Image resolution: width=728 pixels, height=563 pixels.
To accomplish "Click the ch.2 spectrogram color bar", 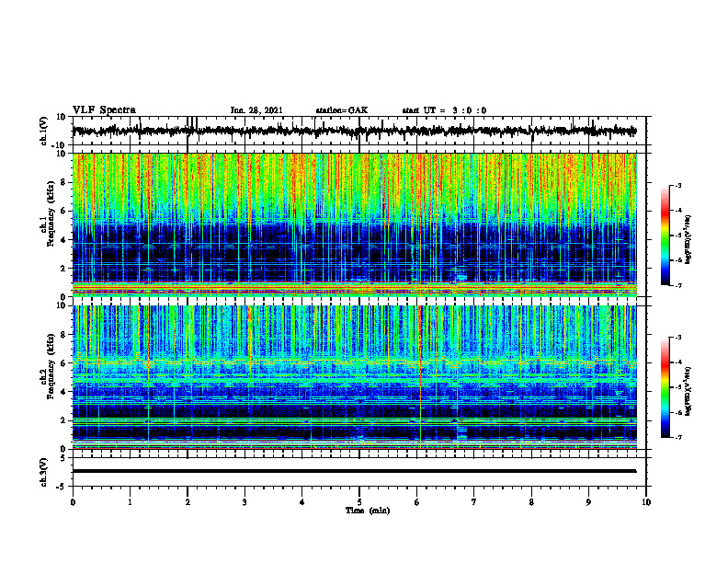I will click(x=665, y=387).
